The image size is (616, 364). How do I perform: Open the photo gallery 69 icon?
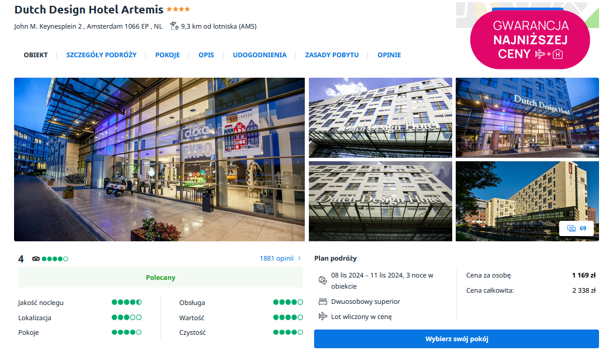coord(577,228)
